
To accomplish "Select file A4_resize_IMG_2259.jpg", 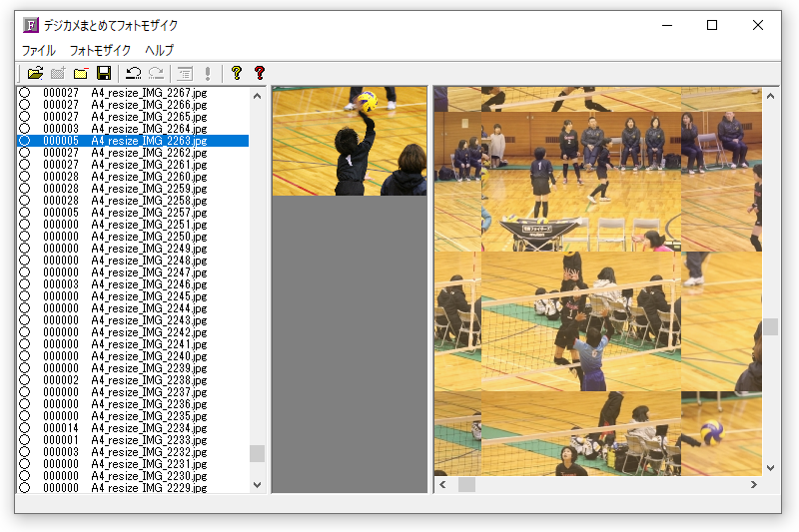I will pos(149,189).
